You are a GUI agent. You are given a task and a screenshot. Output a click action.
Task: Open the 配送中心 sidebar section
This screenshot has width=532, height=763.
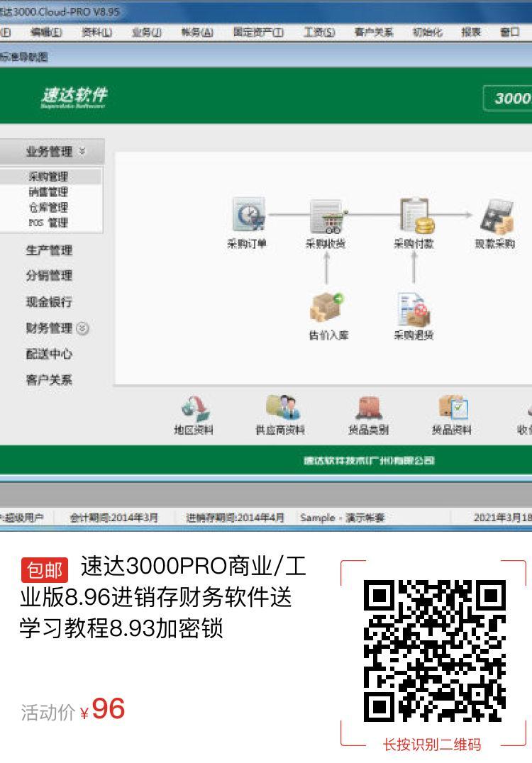tap(49, 354)
